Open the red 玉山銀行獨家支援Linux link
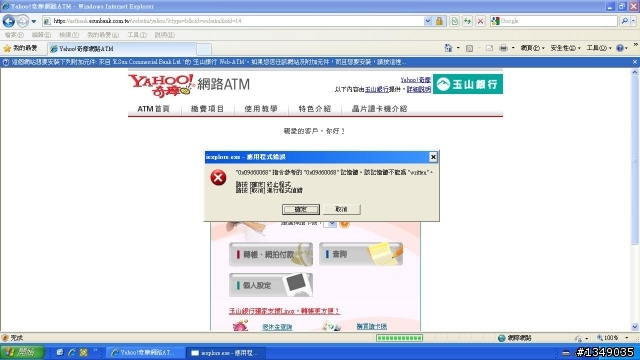 point(284,311)
